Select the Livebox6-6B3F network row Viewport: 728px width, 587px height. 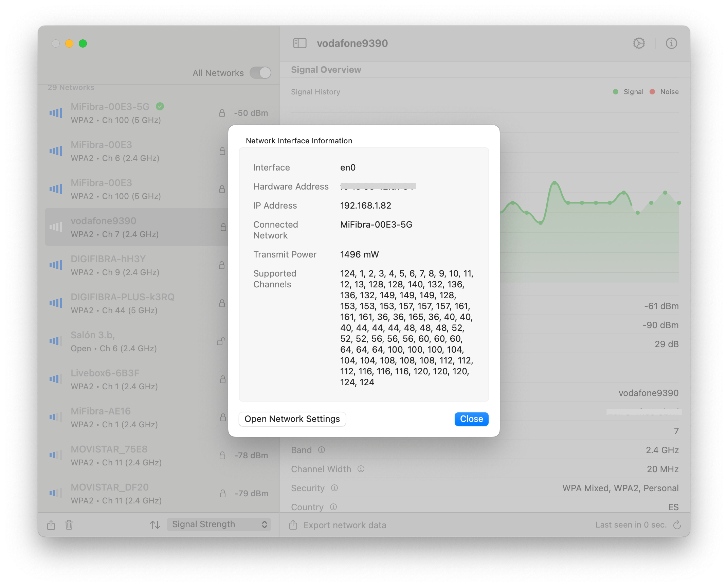tap(136, 379)
